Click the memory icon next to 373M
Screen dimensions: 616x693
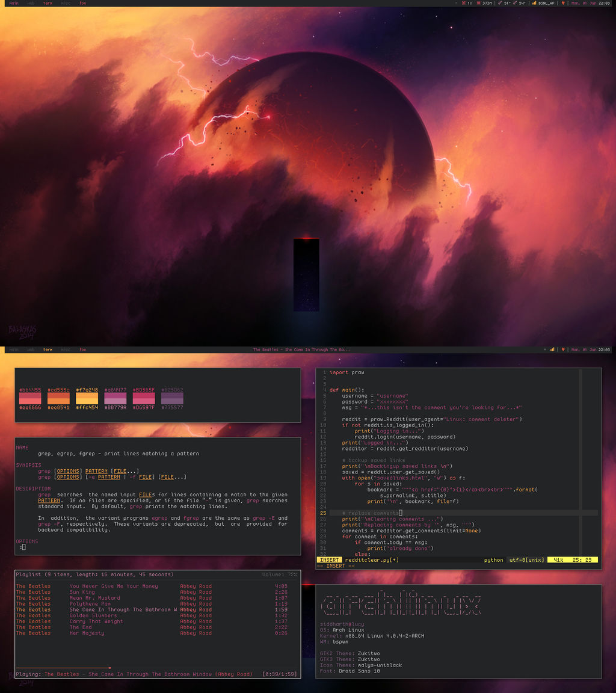[479, 3]
